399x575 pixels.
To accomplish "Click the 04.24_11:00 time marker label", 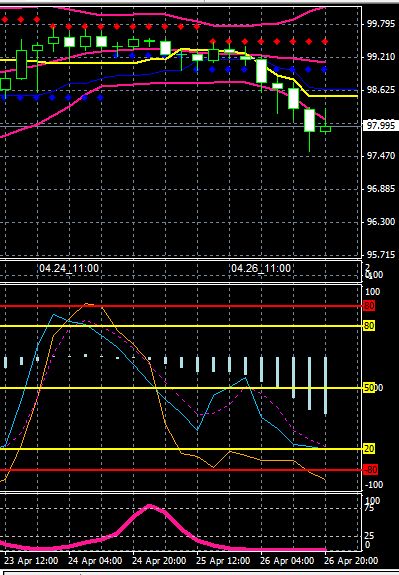I will click(x=69, y=268).
